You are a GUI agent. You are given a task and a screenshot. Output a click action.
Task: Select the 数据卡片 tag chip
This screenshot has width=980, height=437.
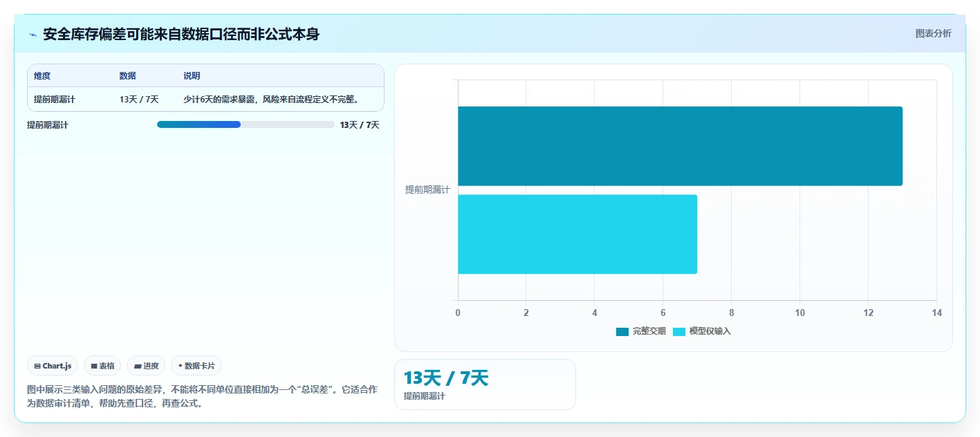pos(196,366)
